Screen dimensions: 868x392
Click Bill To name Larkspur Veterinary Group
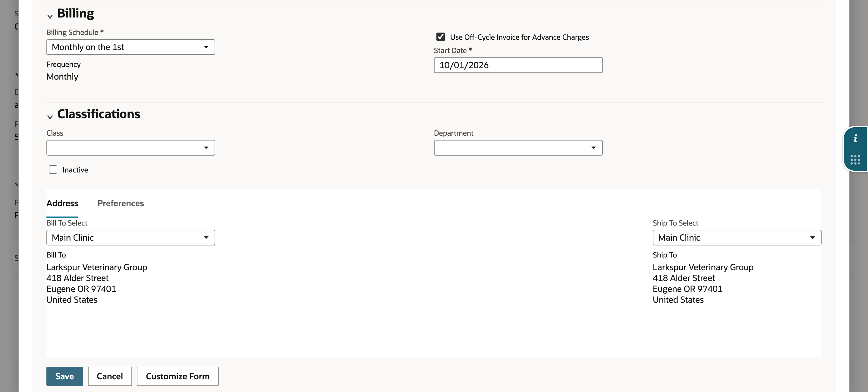97,267
